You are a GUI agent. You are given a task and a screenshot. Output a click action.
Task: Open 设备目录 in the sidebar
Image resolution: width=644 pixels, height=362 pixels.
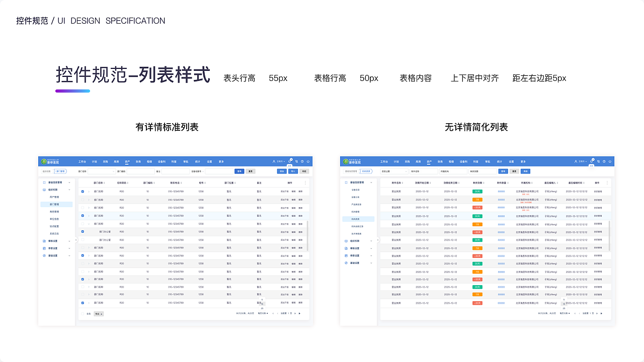(x=355, y=190)
